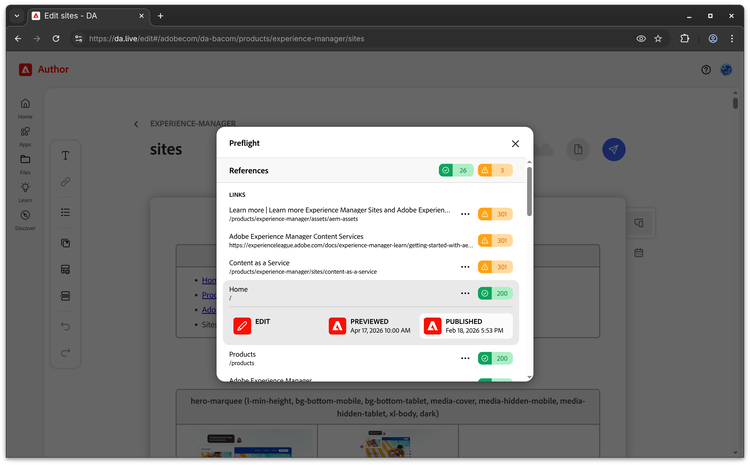Image resolution: width=750 pixels, height=465 pixels.
Task: Click the blue paper plane send button
Action: tap(614, 149)
